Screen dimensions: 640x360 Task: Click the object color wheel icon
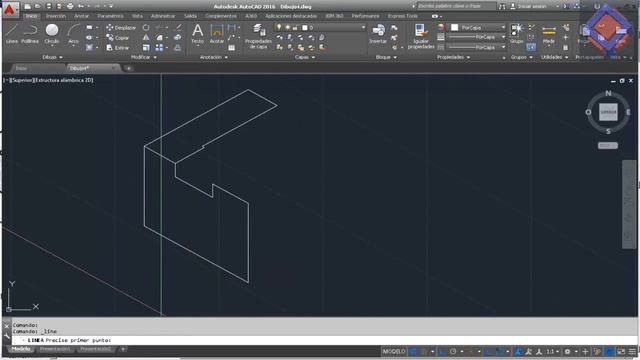pyautogui.click(x=441, y=27)
